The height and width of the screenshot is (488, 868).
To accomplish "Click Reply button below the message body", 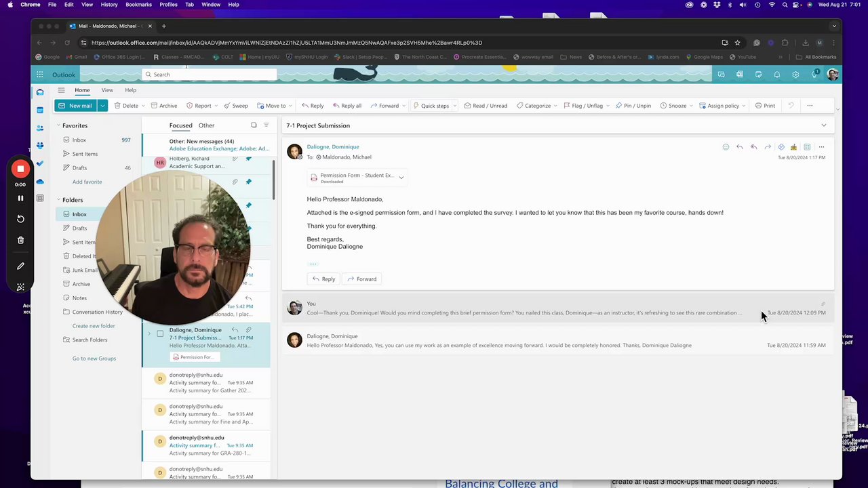I will tap(323, 279).
